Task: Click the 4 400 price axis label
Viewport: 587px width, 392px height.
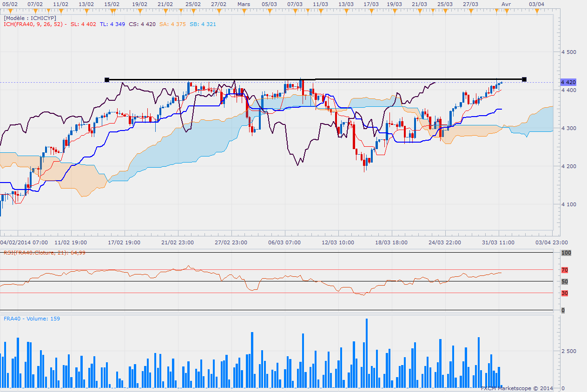Action: [569, 90]
